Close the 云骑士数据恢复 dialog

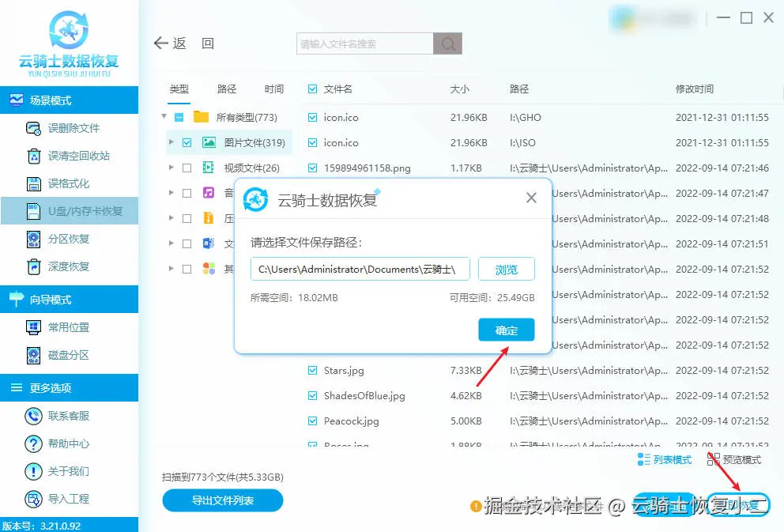click(531, 198)
